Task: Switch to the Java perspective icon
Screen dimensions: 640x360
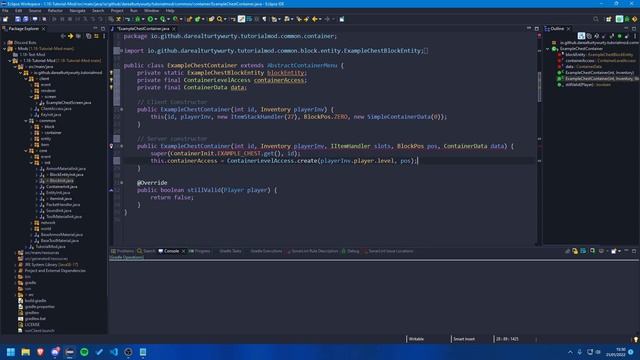Action: [619, 19]
